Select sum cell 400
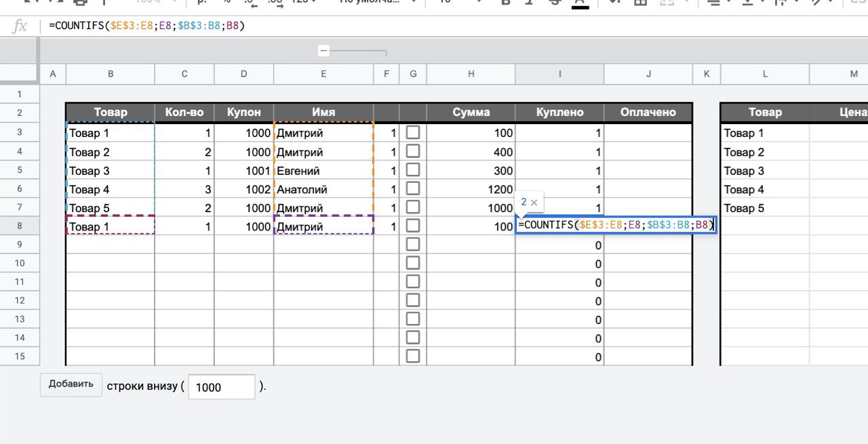 pyautogui.click(x=471, y=152)
